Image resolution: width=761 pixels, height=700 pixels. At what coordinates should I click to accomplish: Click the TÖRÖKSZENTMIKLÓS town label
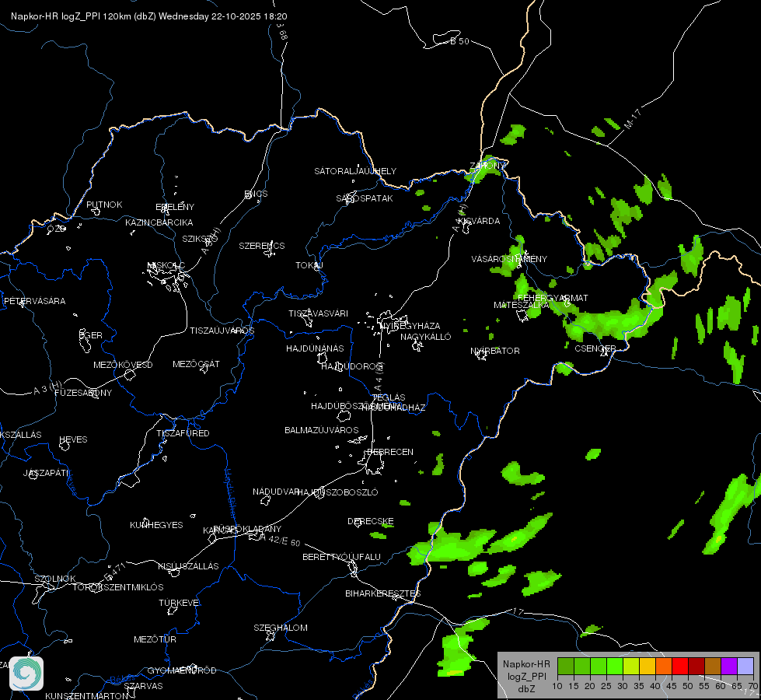(118, 587)
